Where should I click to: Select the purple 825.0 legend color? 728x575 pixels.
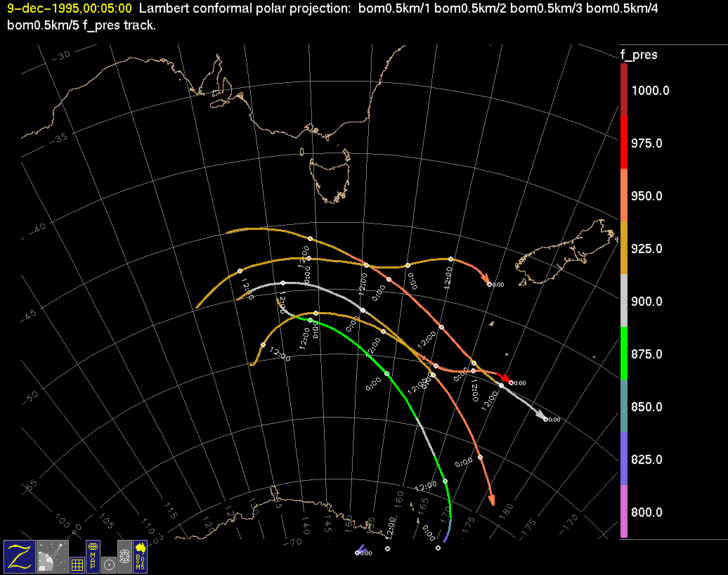[624, 459]
